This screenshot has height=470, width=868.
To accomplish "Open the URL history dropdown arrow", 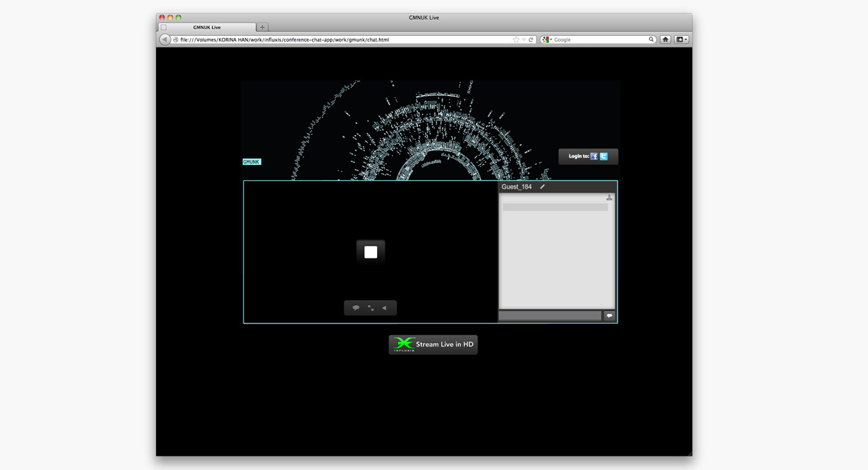I will (524, 40).
